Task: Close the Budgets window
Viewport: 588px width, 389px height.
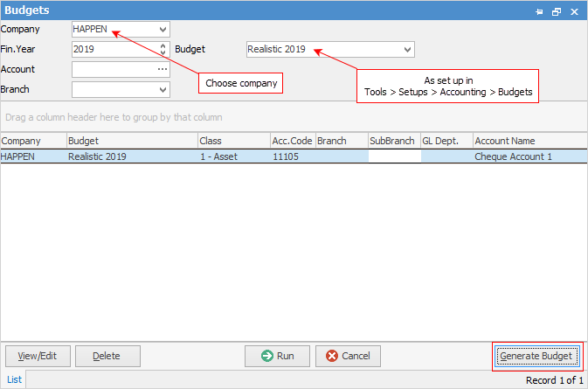Action: [574, 11]
